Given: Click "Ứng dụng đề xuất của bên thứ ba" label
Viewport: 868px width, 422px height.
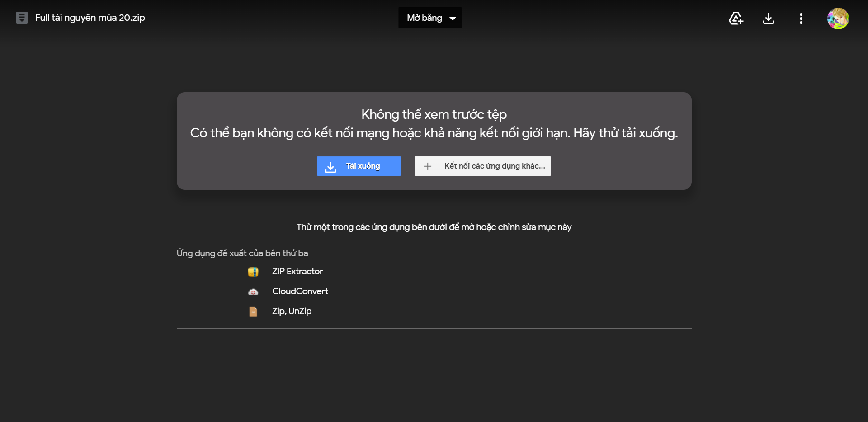Looking at the screenshot, I should (x=242, y=253).
